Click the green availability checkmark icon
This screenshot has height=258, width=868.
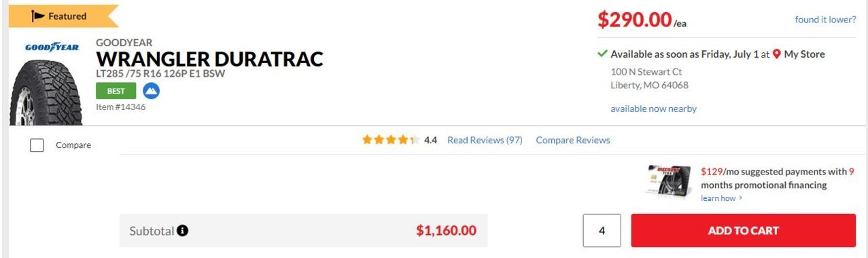(602, 54)
